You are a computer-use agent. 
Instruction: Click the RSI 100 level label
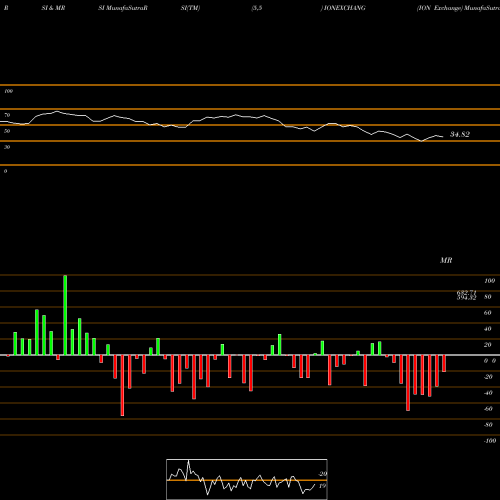point(8,91)
